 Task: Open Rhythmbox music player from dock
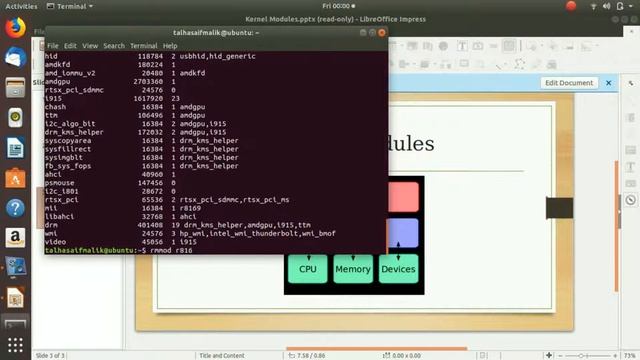coord(15,118)
